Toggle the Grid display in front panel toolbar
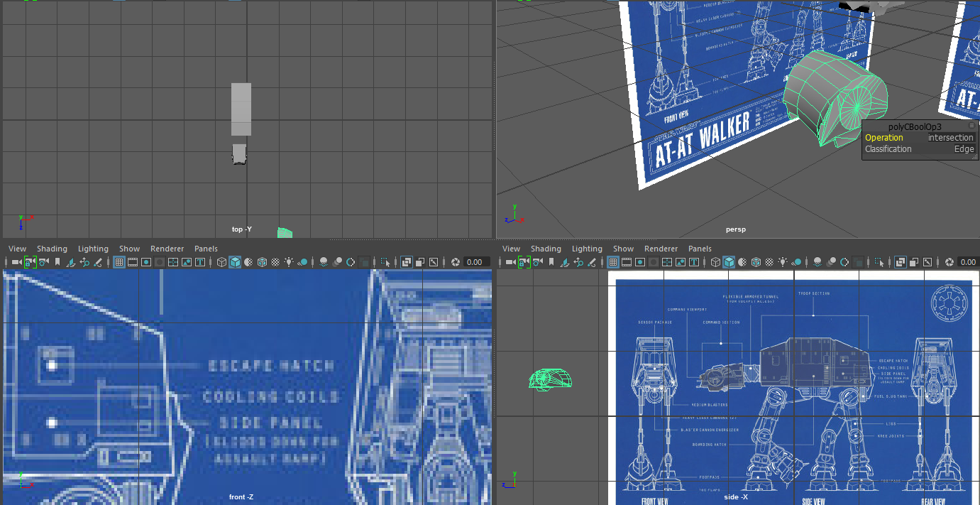 [119, 262]
